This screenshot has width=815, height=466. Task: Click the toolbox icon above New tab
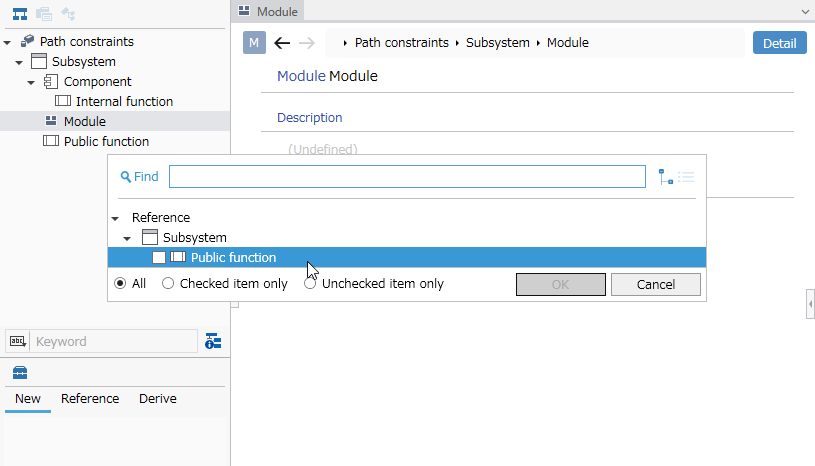click(20, 372)
